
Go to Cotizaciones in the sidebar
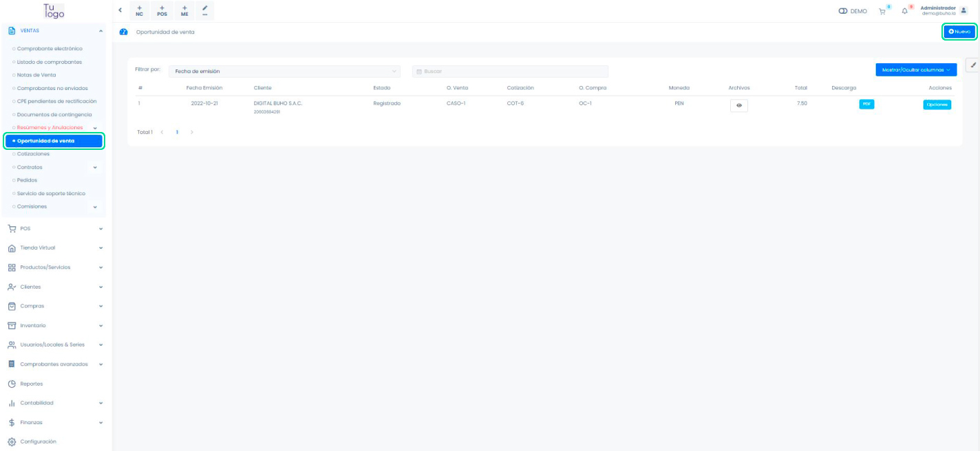[33, 154]
